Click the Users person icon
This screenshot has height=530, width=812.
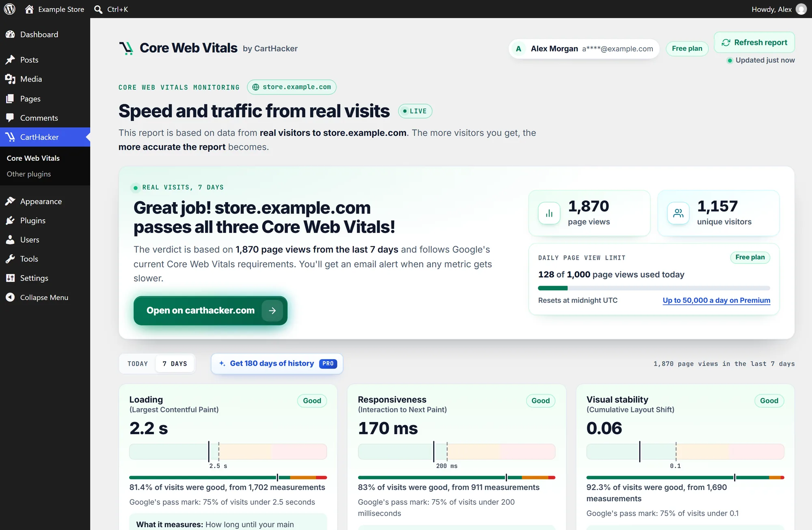[10, 239]
